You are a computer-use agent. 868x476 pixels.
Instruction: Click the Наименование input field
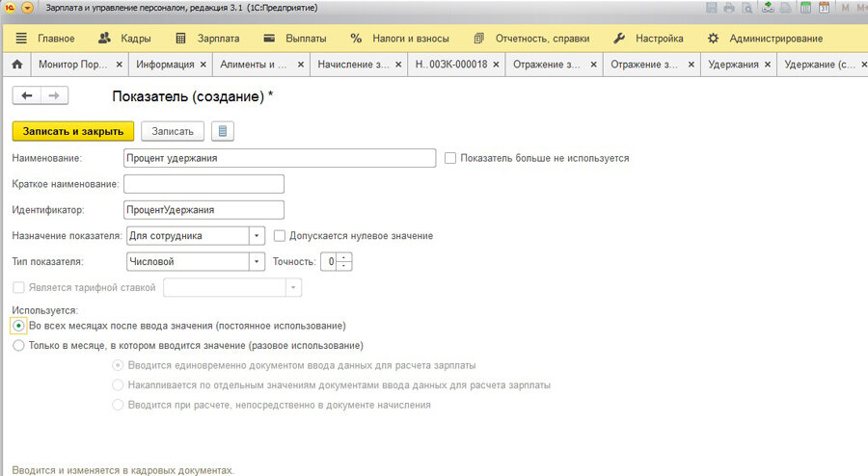click(x=280, y=158)
